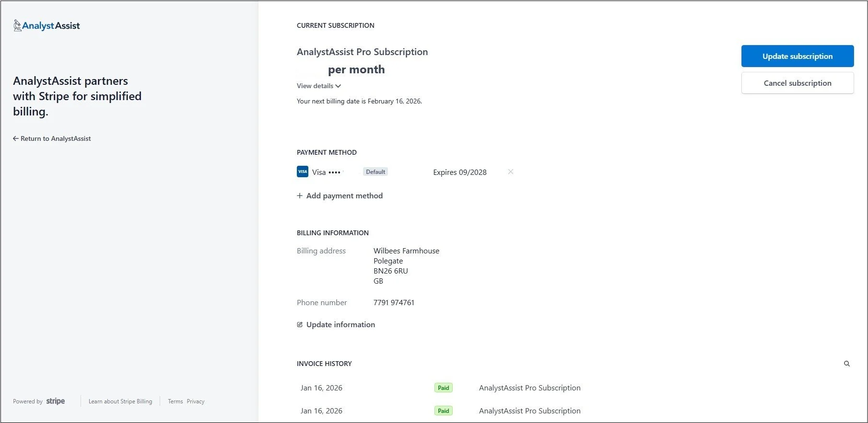Click the next billing date sentence
This screenshot has width=868, height=423.
point(359,101)
